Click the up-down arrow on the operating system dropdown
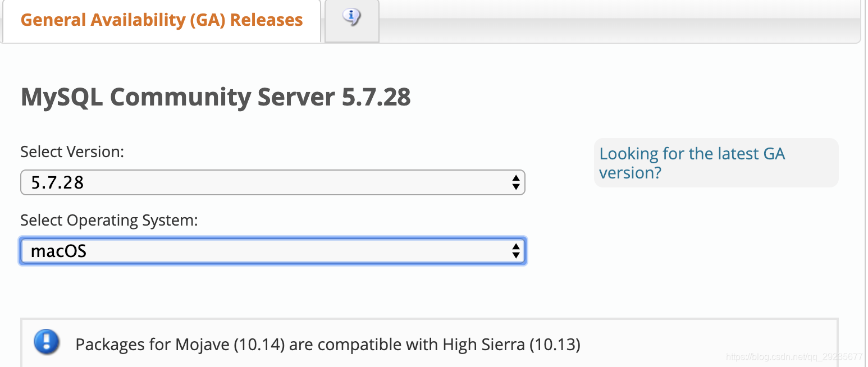The image size is (868, 367). (516, 251)
